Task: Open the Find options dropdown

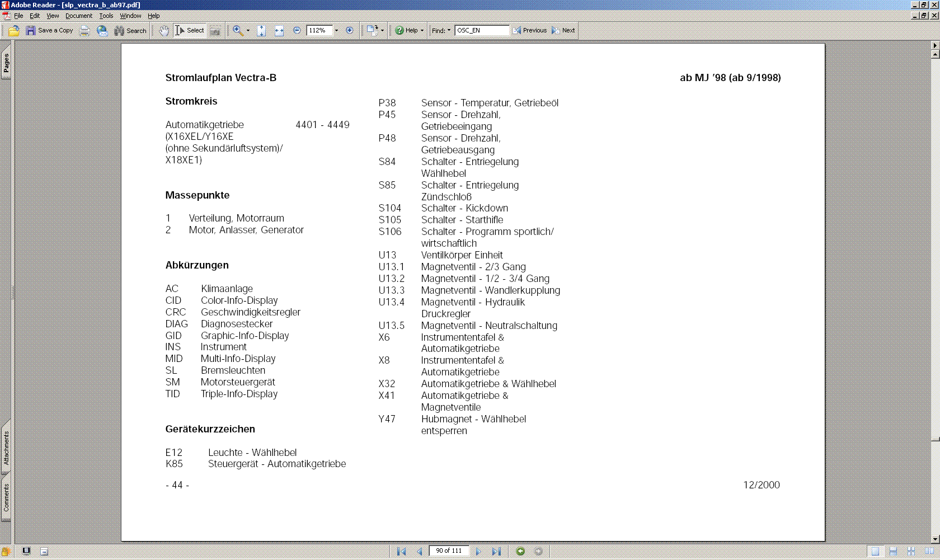Action: click(441, 31)
